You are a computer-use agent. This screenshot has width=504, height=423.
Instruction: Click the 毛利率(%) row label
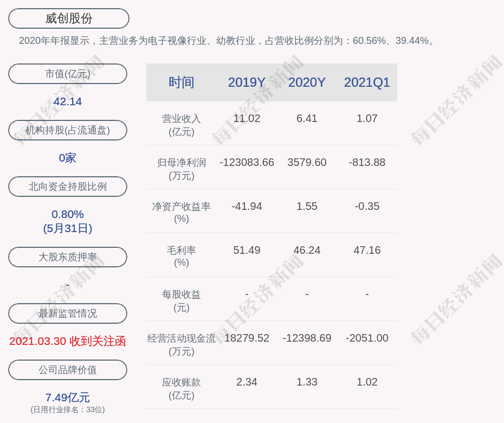click(182, 257)
